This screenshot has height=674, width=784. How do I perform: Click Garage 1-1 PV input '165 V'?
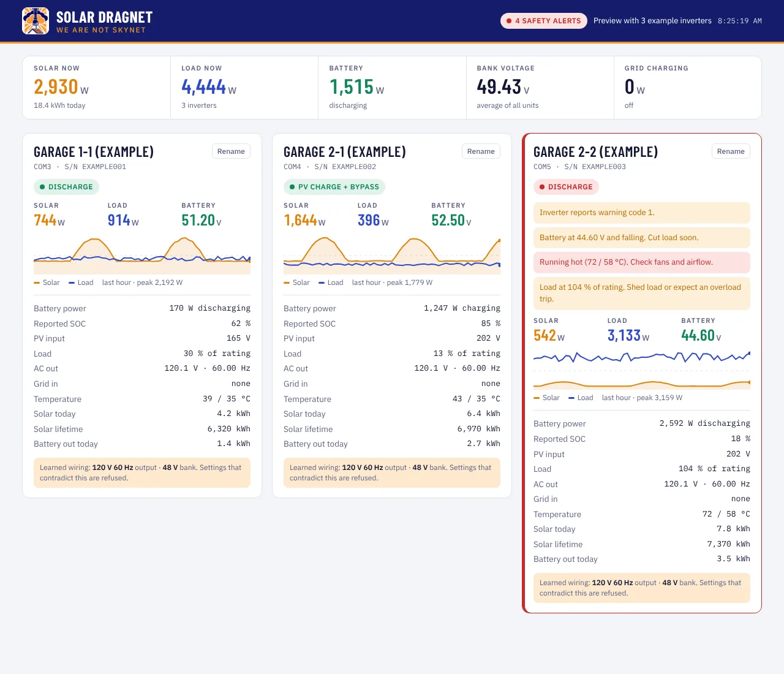238,338
